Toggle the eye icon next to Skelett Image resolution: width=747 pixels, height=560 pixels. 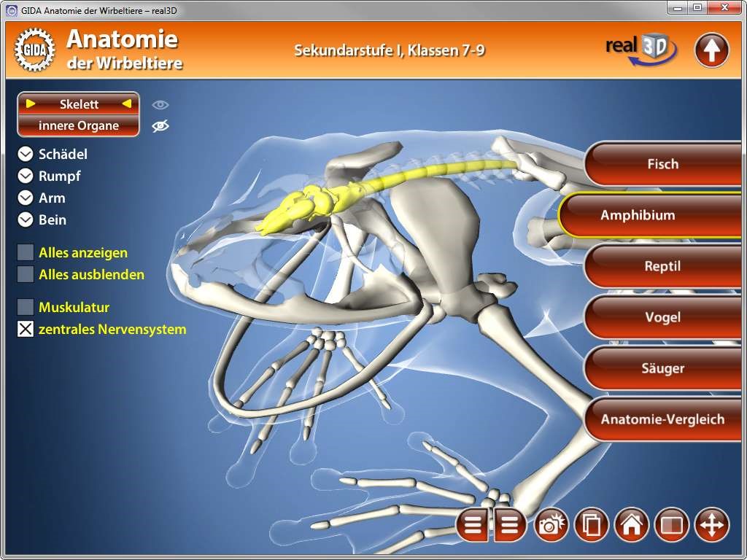point(160,104)
